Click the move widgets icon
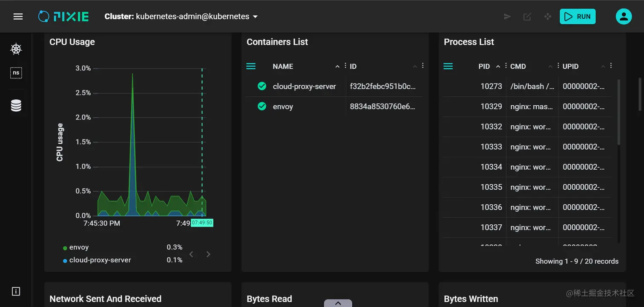 pos(548,17)
